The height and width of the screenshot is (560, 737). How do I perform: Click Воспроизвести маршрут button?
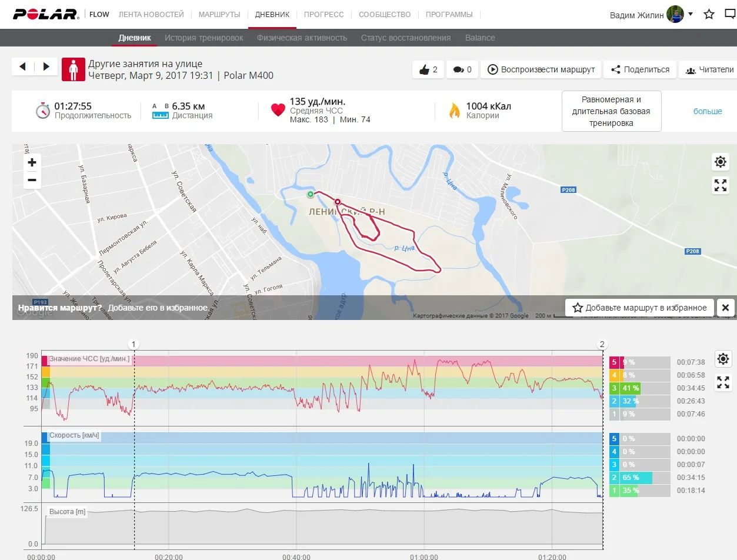[x=541, y=69]
